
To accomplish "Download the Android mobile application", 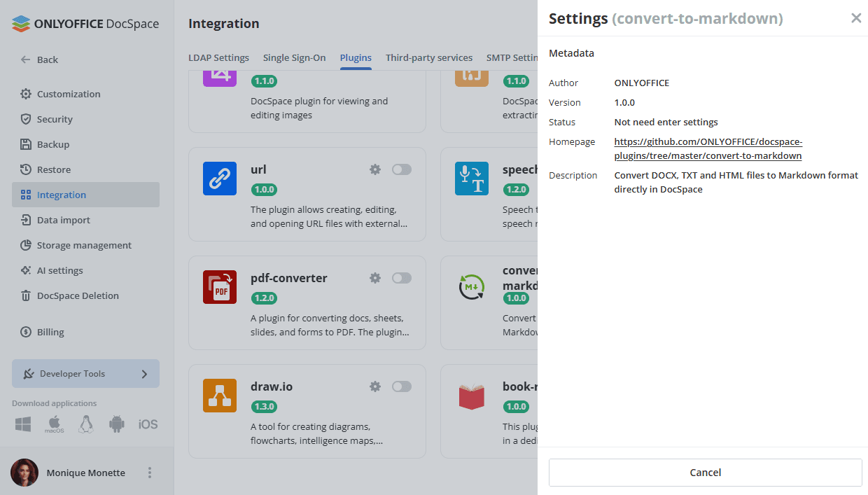I will (x=117, y=424).
